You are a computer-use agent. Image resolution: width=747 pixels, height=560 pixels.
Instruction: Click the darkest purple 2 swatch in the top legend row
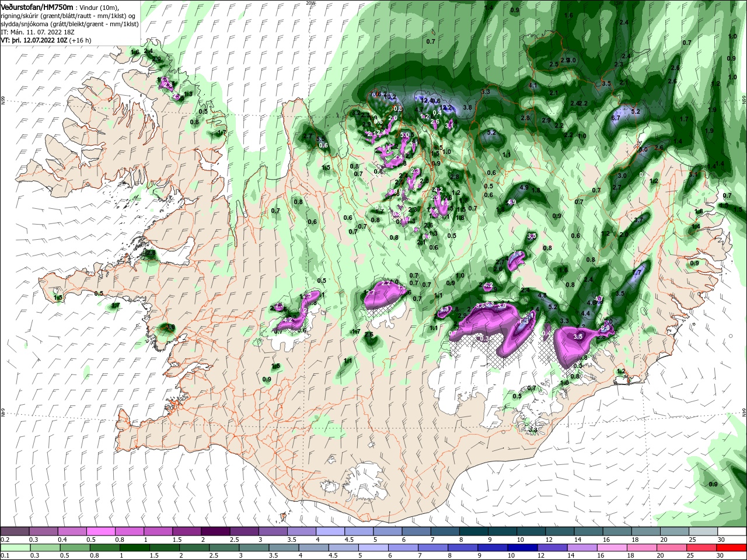(215, 531)
